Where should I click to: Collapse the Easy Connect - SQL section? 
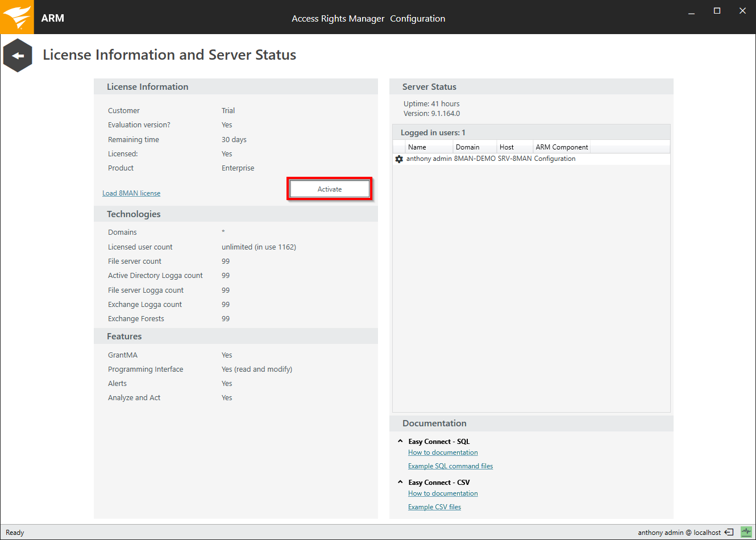click(x=400, y=441)
